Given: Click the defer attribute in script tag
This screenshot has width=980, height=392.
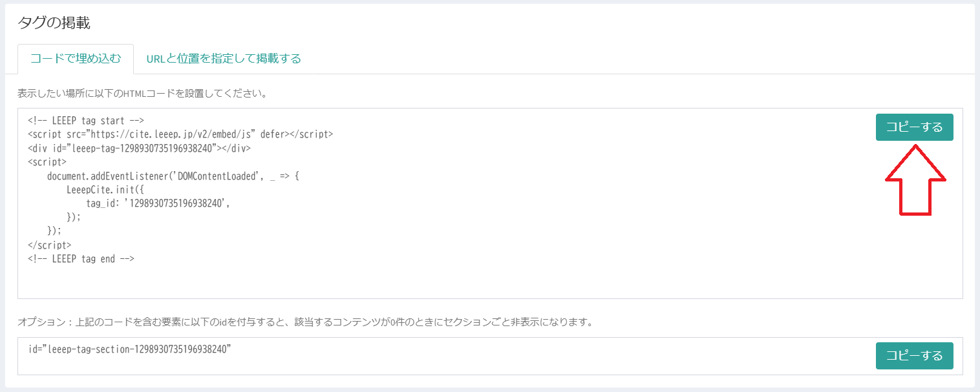Looking at the screenshot, I should (x=273, y=134).
